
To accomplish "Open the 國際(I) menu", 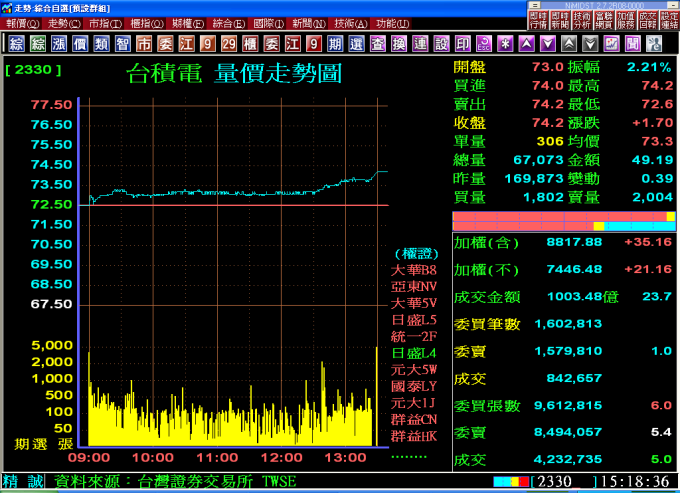I will click(269, 23).
